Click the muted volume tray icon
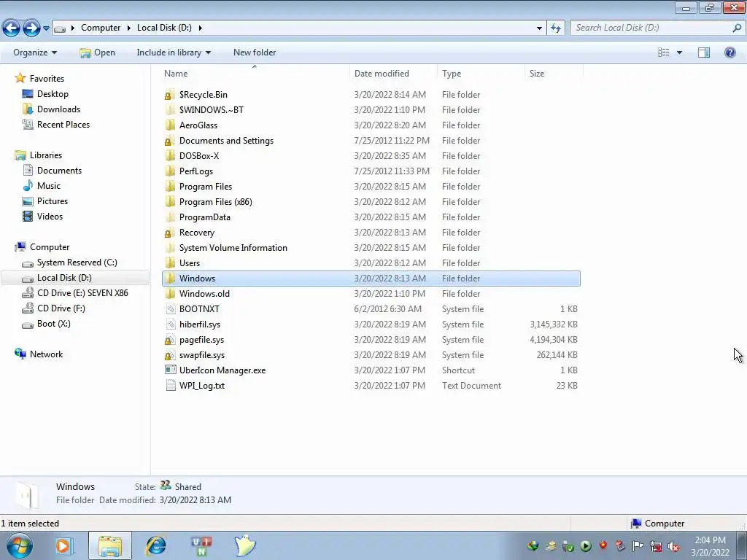 (x=673, y=546)
